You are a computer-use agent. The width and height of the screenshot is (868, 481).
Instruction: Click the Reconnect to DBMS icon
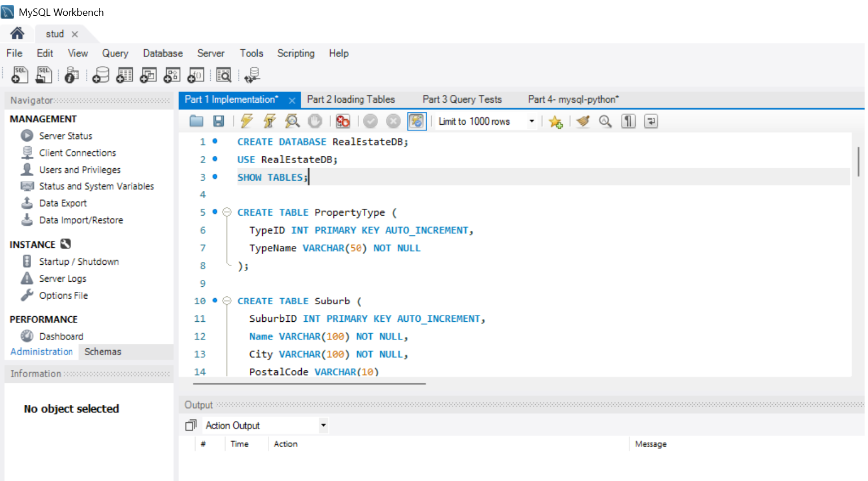click(x=252, y=75)
